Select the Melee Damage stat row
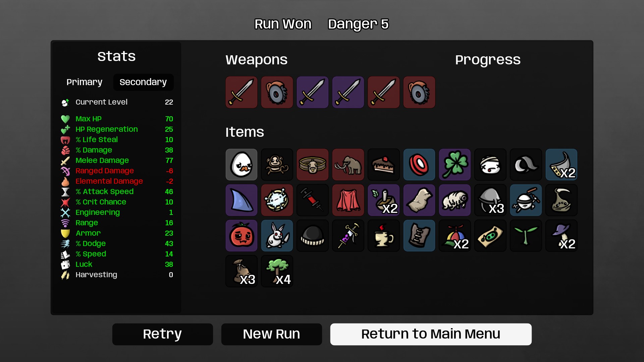 click(117, 161)
